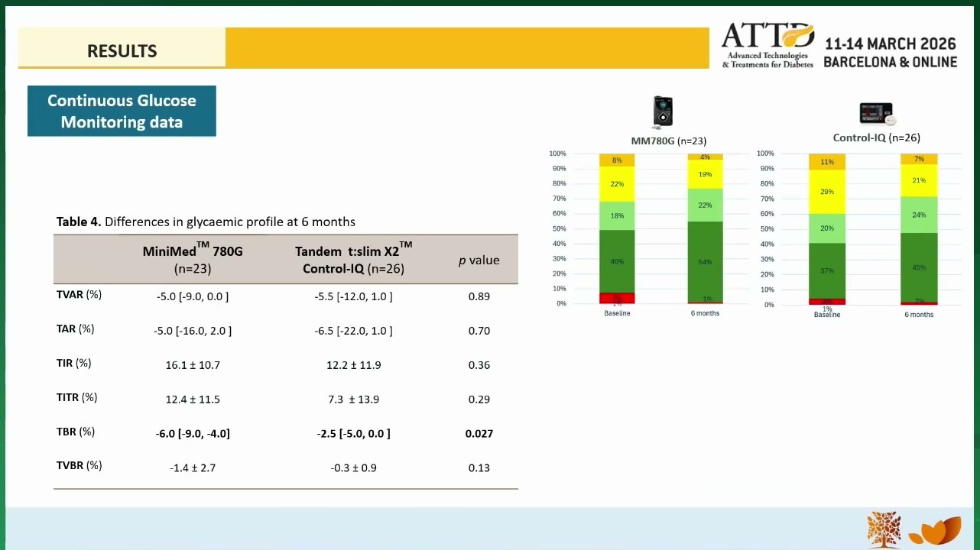Click the TITR p value 0.29

click(479, 400)
